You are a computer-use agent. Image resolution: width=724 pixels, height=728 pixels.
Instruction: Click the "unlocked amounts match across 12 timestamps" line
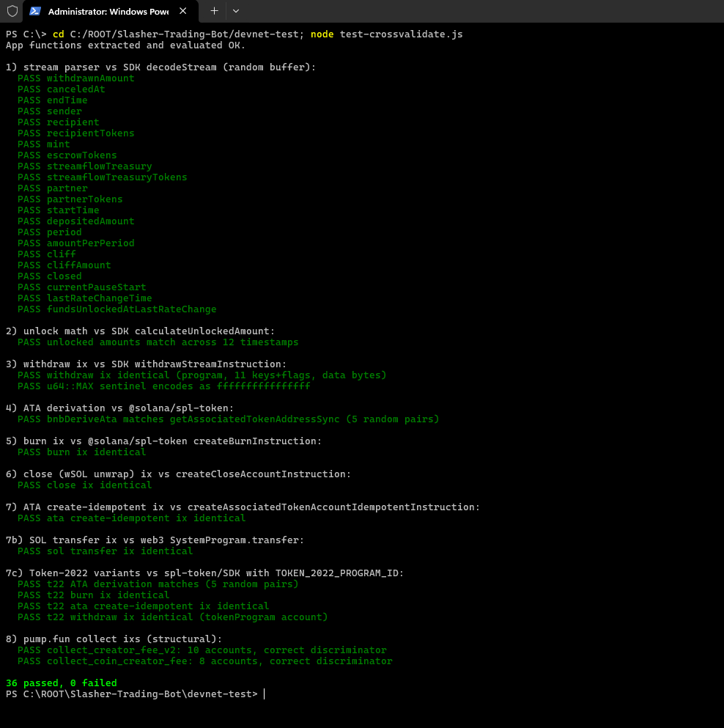tap(158, 342)
